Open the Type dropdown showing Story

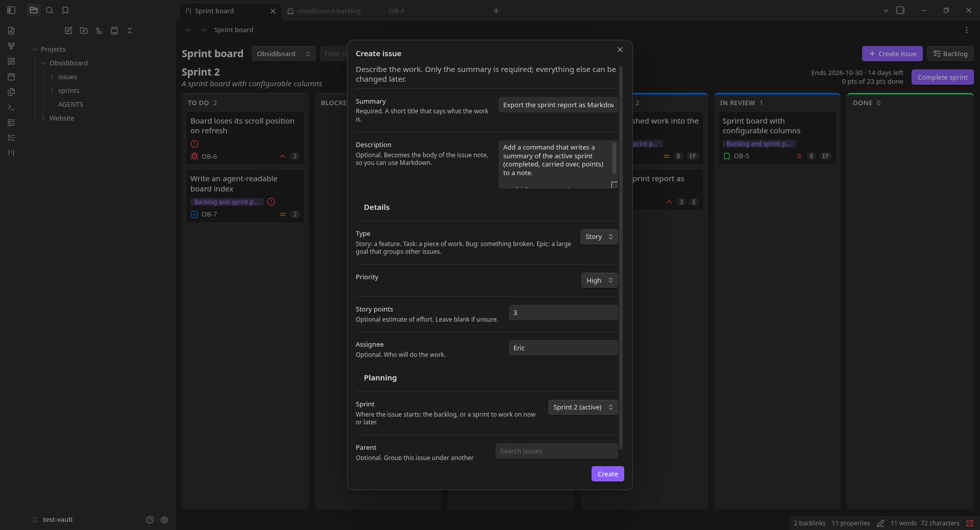599,237
